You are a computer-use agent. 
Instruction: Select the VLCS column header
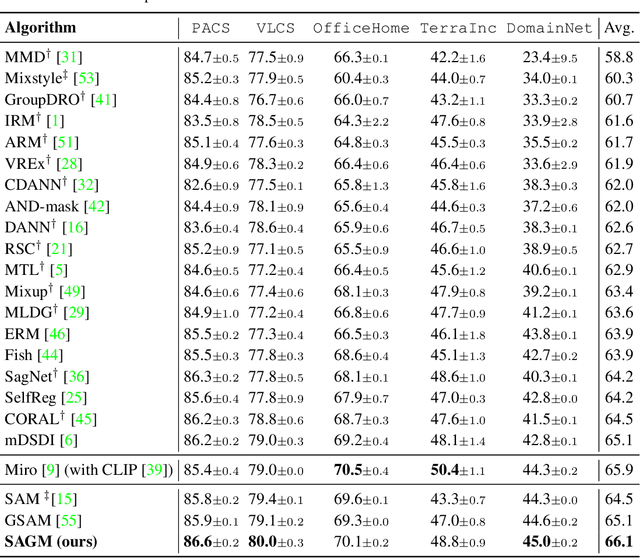click(x=276, y=28)
